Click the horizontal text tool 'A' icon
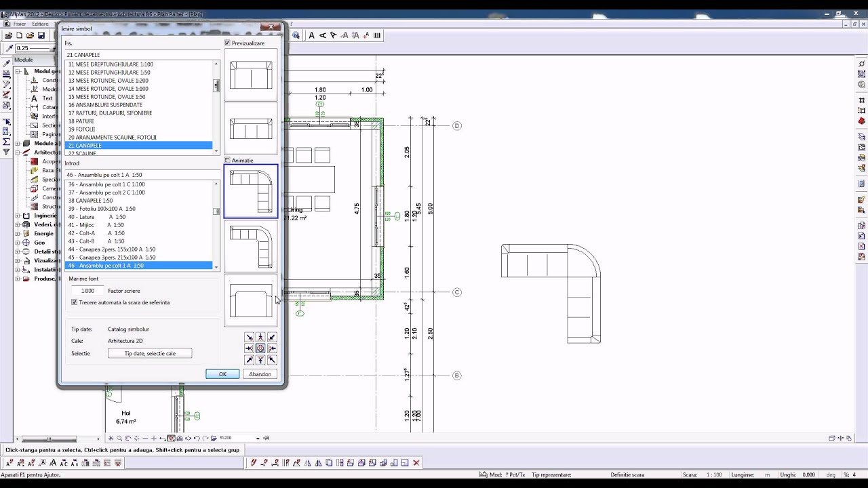 (311, 35)
